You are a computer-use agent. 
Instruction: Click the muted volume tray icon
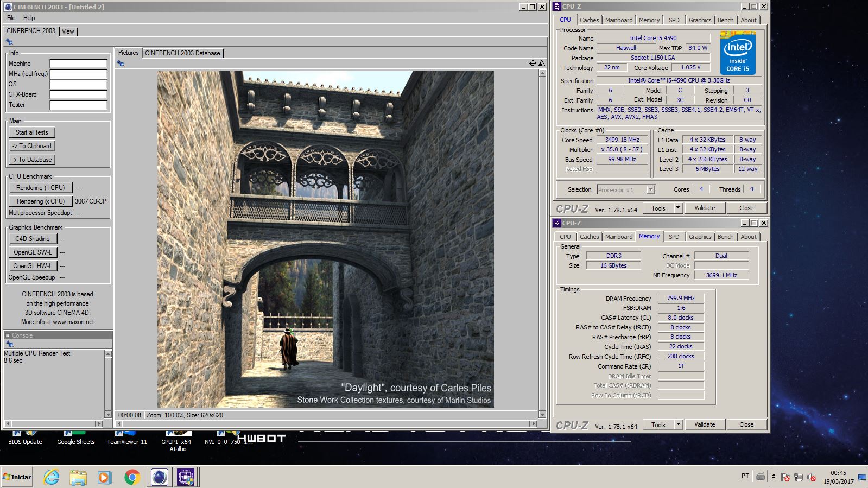[812, 477]
